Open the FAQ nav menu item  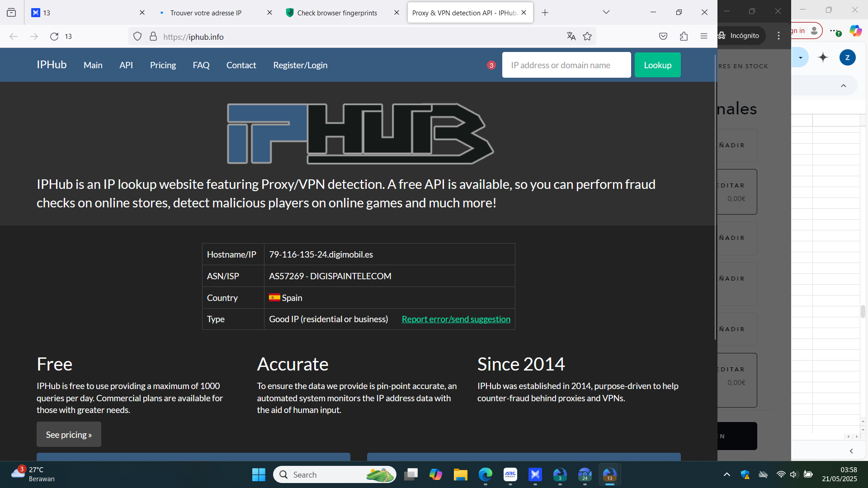click(x=201, y=65)
